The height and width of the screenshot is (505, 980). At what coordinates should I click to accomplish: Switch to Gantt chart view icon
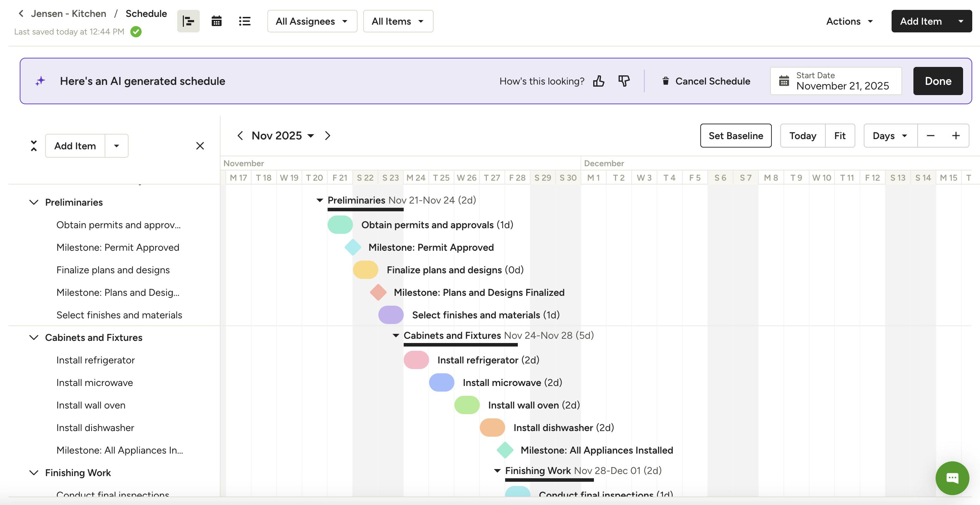188,21
